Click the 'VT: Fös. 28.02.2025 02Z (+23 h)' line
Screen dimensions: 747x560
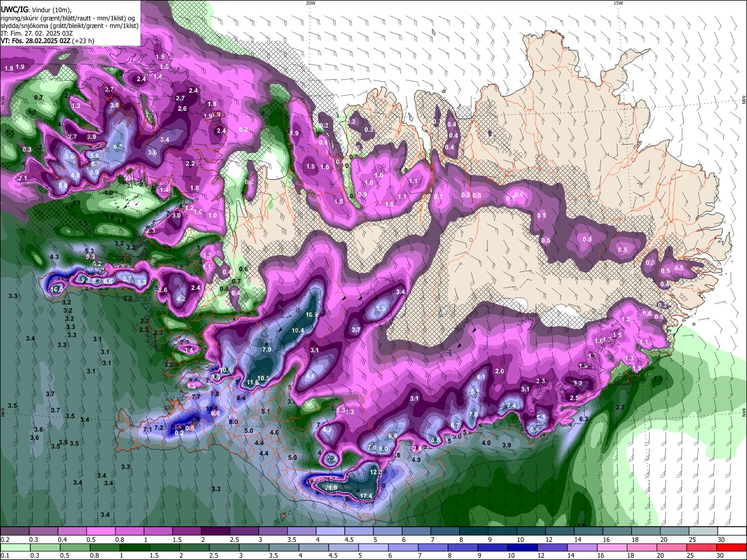pyautogui.click(x=47, y=41)
